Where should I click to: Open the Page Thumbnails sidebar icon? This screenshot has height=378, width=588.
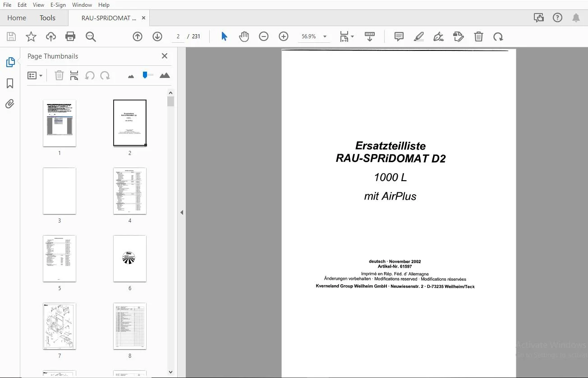click(x=10, y=62)
